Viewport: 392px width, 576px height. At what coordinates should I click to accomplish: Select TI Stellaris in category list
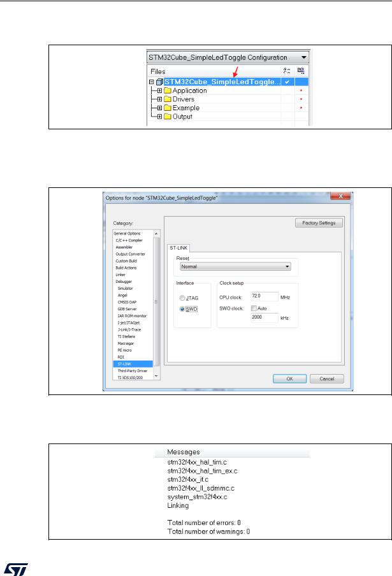[126, 336]
